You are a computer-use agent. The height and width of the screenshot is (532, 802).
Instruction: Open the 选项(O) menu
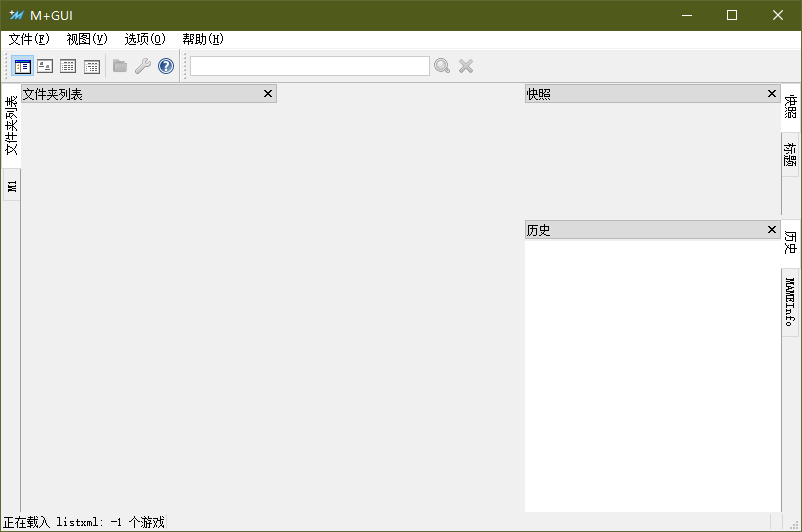click(145, 39)
